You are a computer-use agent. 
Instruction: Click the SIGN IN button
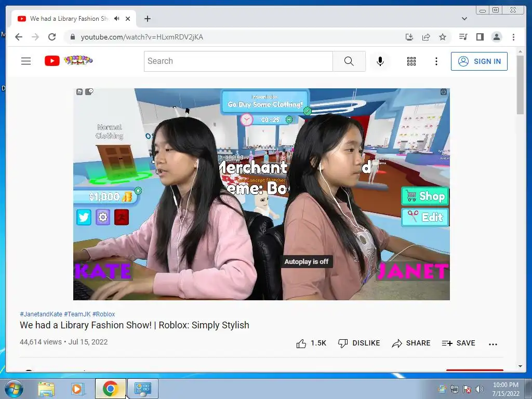click(x=479, y=61)
